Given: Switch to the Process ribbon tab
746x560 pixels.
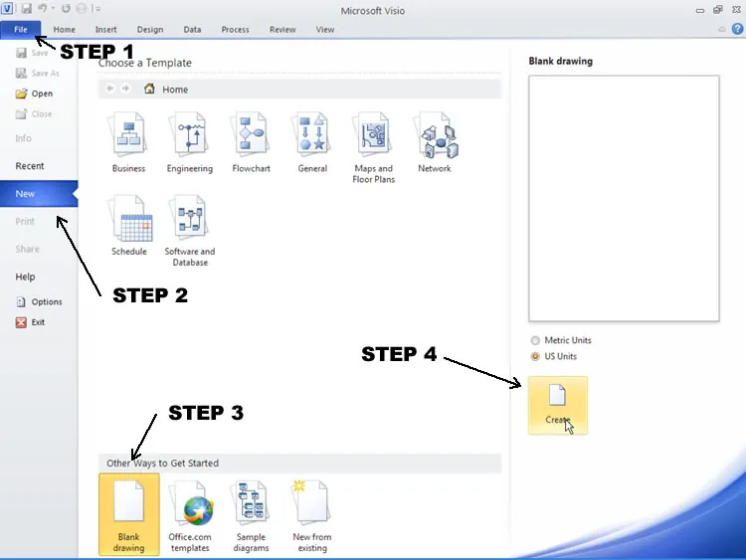Looking at the screenshot, I should [x=235, y=30].
